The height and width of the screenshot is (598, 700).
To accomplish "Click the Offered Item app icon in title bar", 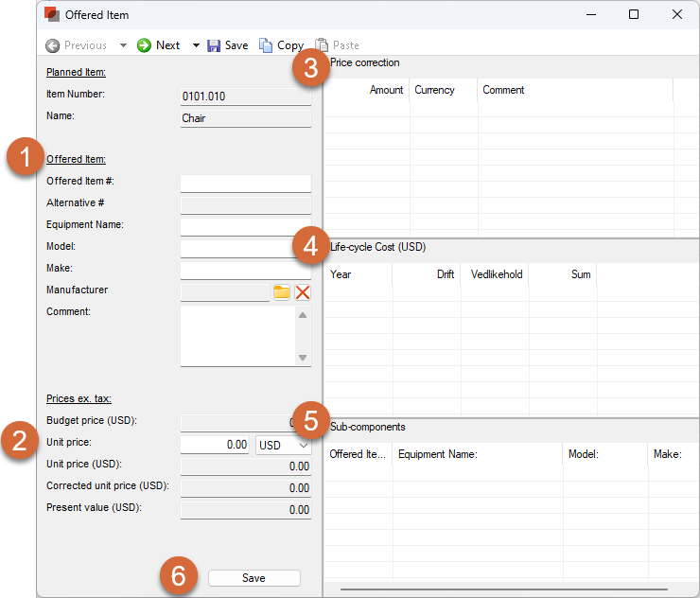I will [x=52, y=15].
